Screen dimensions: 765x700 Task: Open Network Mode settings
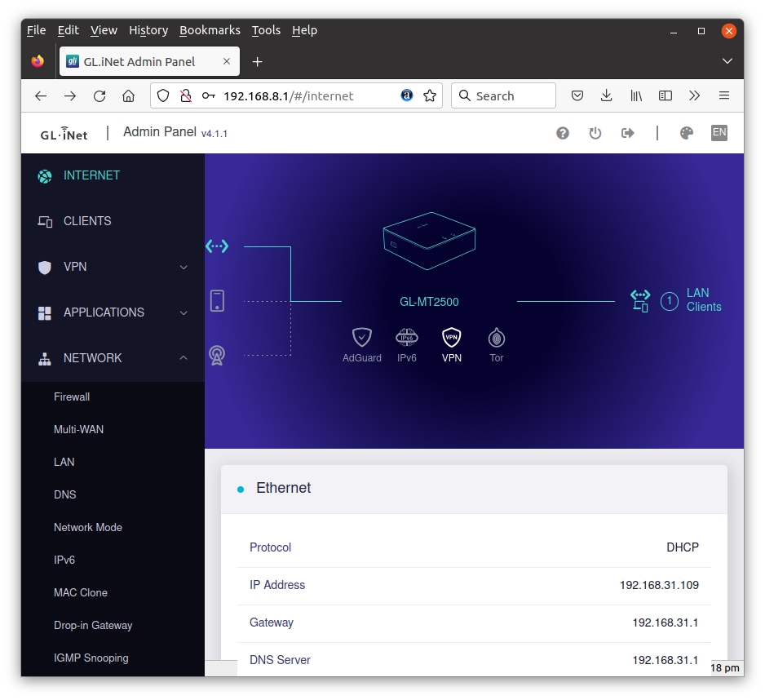pos(88,528)
